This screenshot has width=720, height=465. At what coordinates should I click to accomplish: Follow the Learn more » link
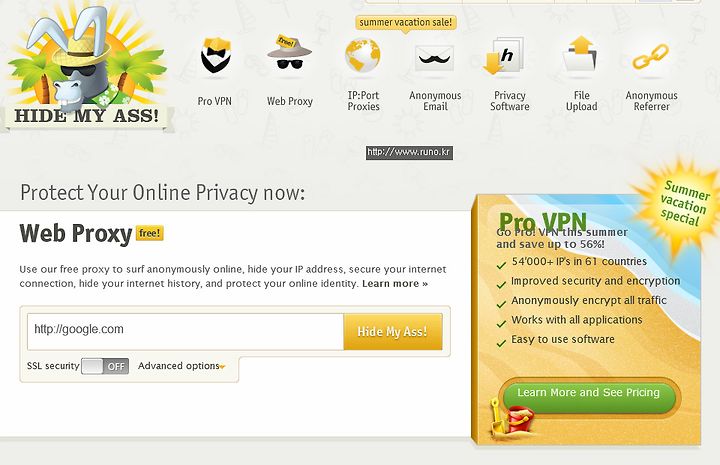pyautogui.click(x=395, y=284)
